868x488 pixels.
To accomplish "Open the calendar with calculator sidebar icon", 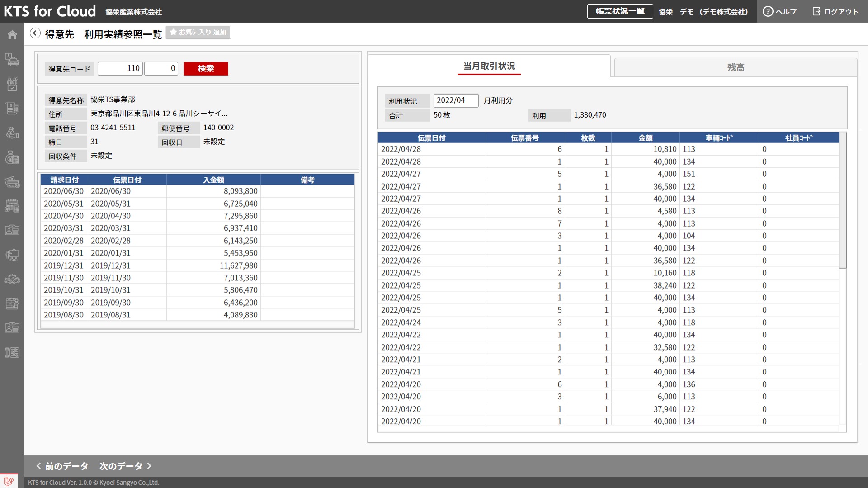I will click(12, 206).
